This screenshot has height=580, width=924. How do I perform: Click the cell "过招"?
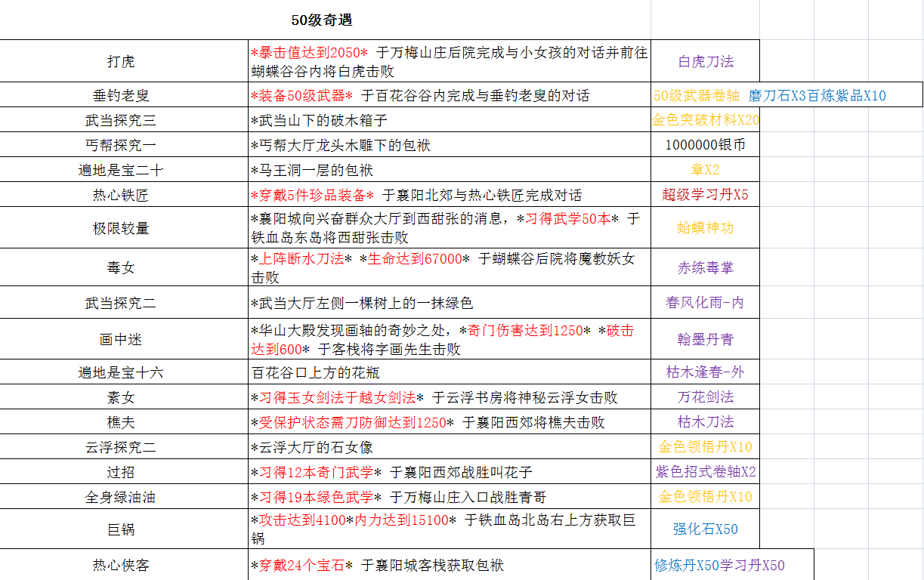point(121,472)
